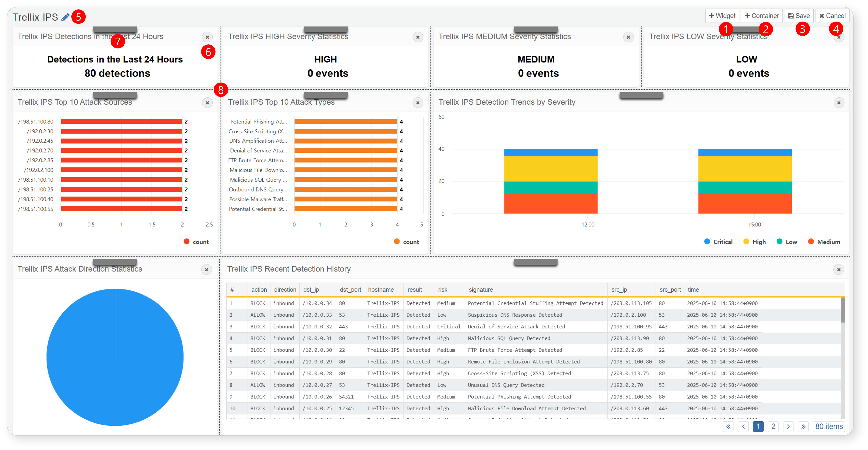The height and width of the screenshot is (450, 868).
Task: Toggle the High series in the trends legend
Action: coord(754,242)
